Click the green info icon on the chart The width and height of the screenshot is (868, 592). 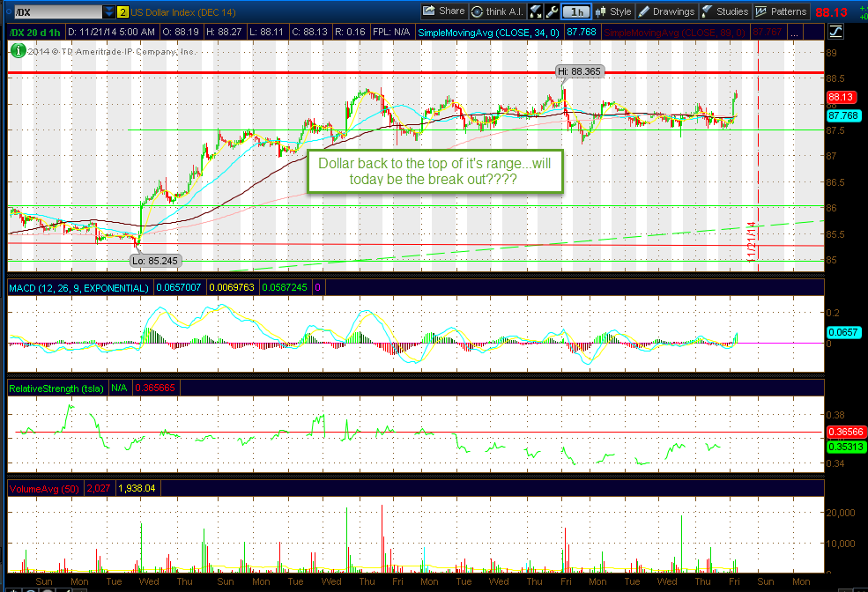[x=19, y=51]
